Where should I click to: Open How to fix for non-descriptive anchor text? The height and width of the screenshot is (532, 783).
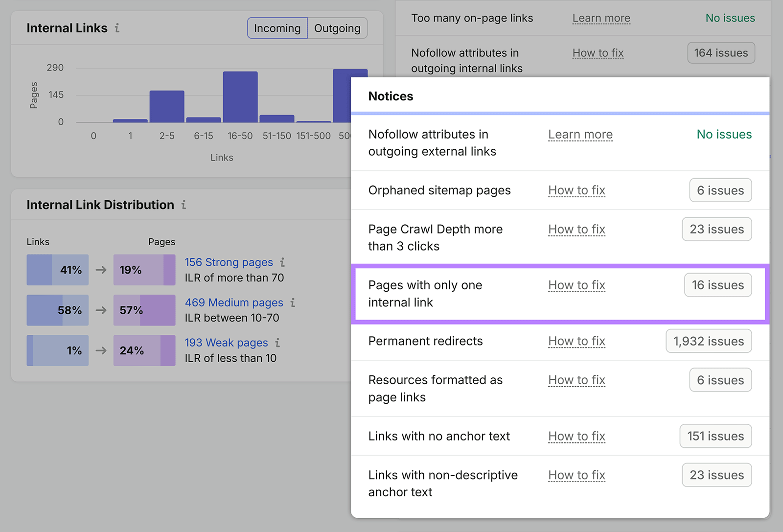point(577,475)
